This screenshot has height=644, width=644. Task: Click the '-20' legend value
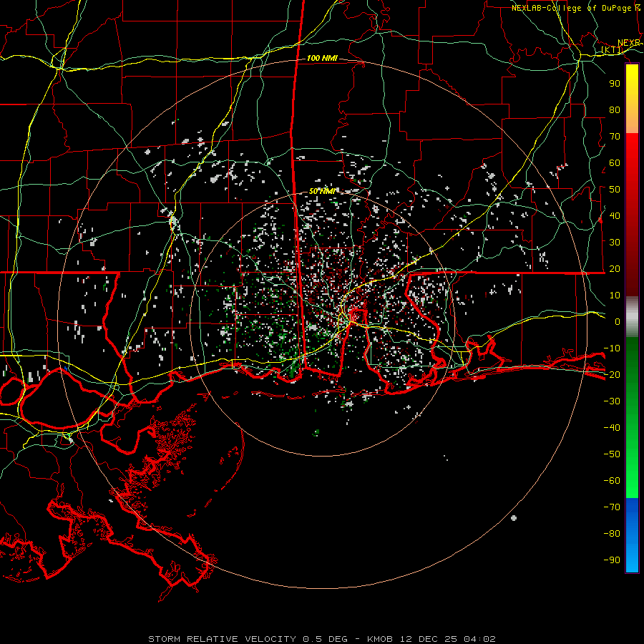click(x=612, y=375)
